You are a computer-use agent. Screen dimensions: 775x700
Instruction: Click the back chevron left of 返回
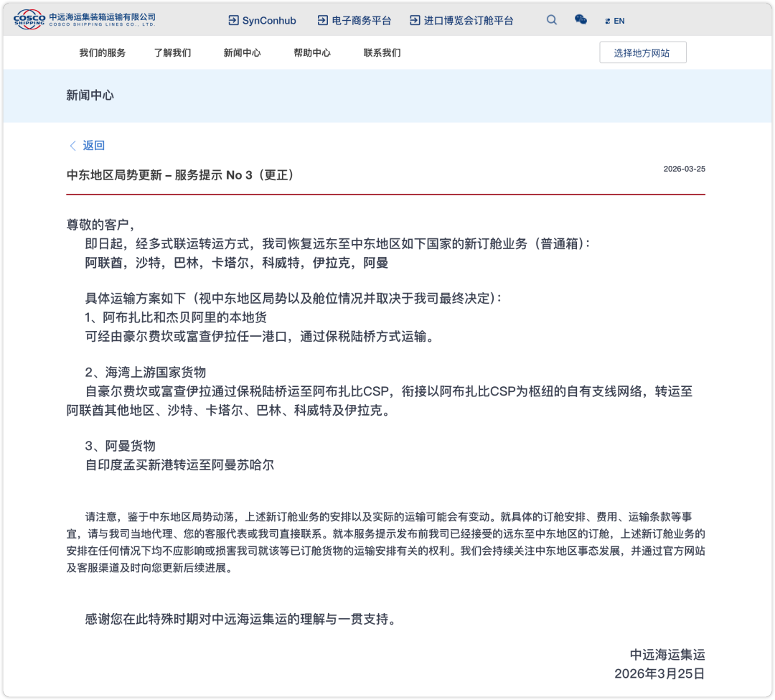[x=72, y=146]
